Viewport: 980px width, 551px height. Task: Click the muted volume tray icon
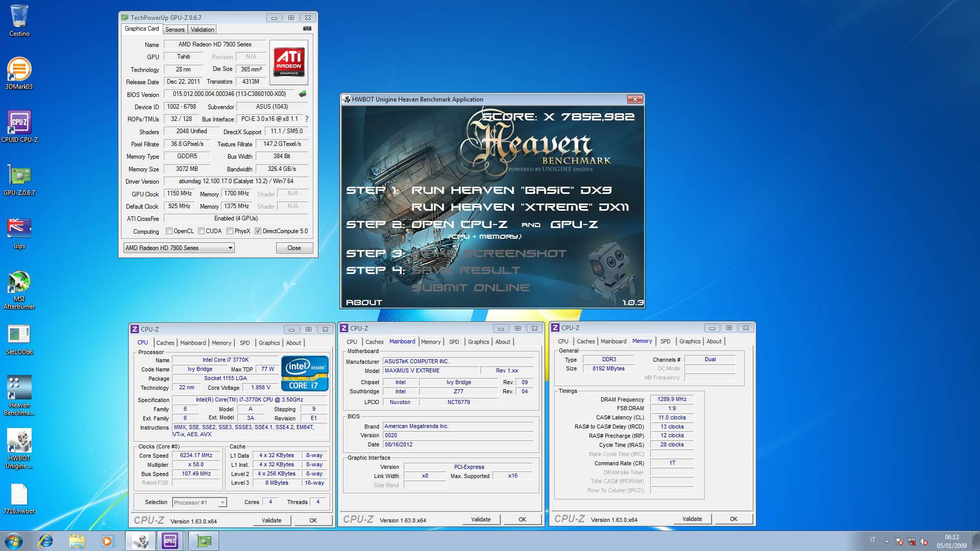[924, 541]
